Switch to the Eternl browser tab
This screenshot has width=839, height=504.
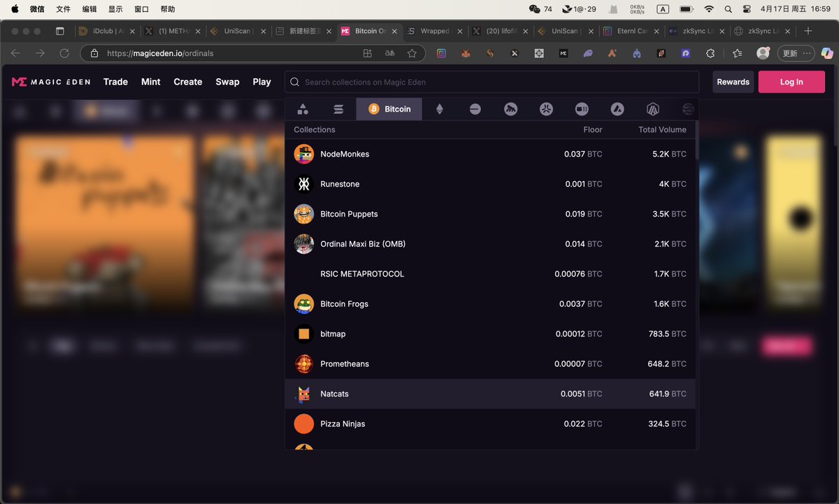(631, 31)
